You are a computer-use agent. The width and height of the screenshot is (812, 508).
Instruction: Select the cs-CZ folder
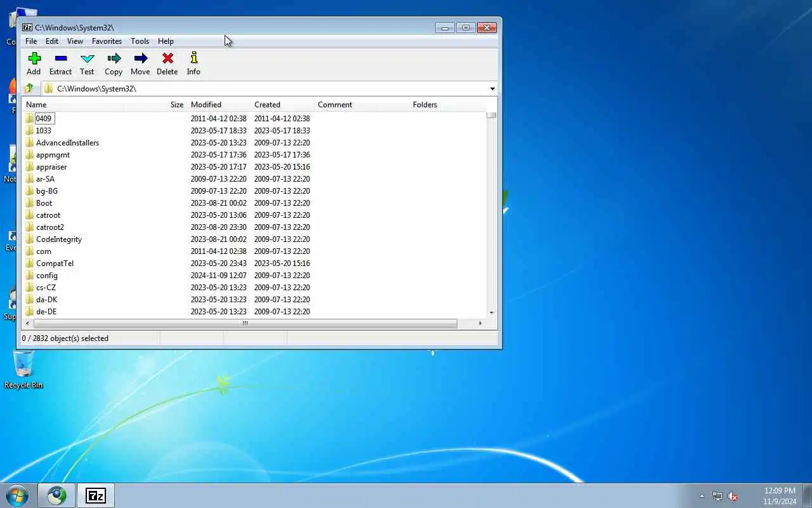tap(46, 287)
